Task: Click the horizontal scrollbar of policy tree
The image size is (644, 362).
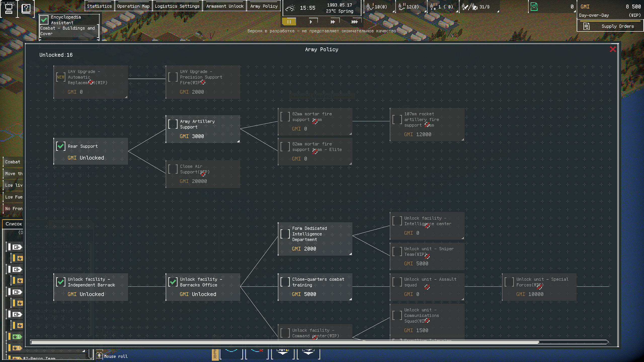Action: point(284,342)
